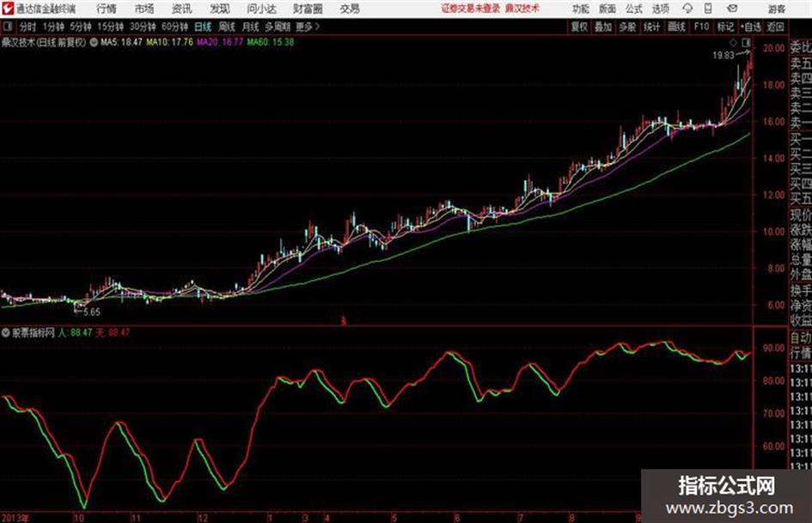Click the 多股 multi-stock button
This screenshot has width=812, height=523.
[x=627, y=27]
